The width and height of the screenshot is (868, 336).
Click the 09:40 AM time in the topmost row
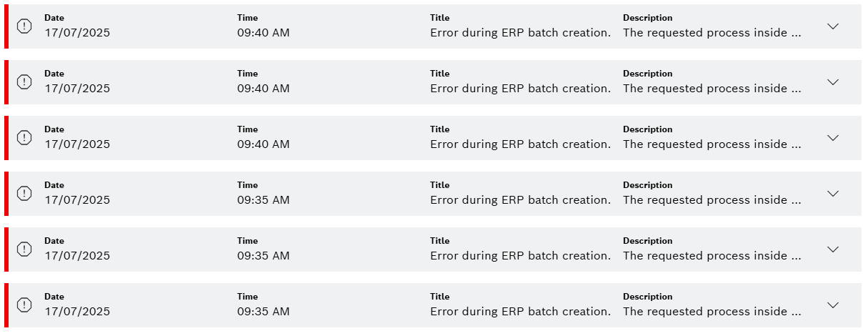(x=263, y=33)
